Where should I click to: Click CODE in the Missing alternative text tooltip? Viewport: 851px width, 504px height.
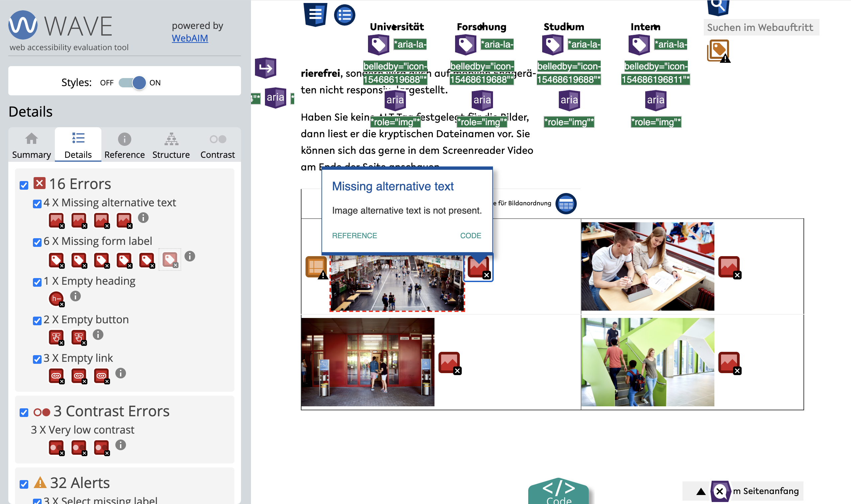[x=470, y=235]
